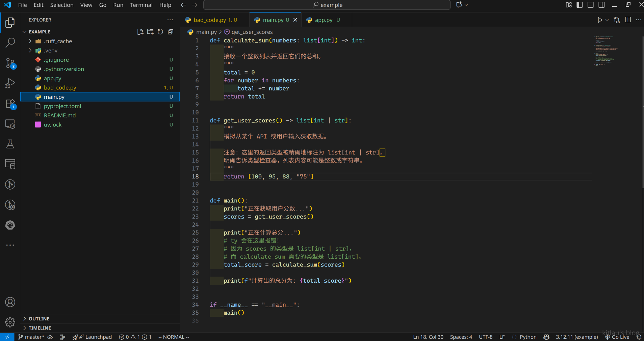Open the Extensions view
Viewport: 644px width, 341px height.
coord(10,104)
